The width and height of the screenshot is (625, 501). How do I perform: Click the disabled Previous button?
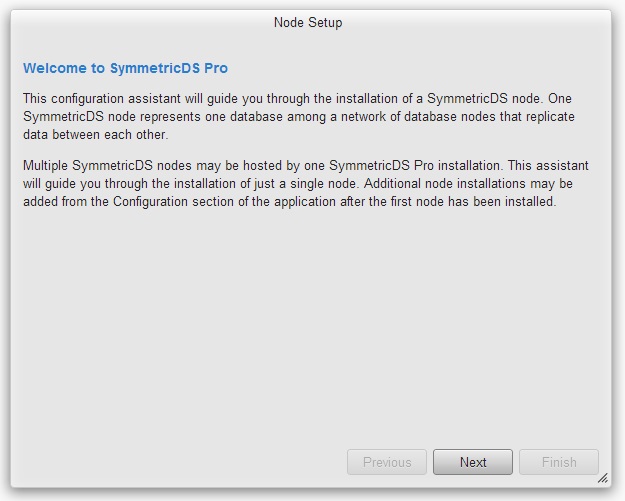[387, 462]
